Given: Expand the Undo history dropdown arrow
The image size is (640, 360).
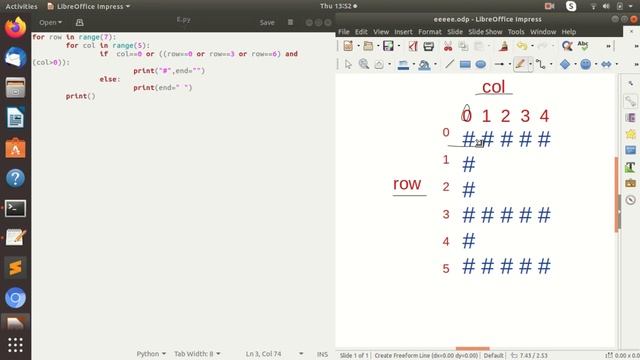Looking at the screenshot, I should coord(532,46).
